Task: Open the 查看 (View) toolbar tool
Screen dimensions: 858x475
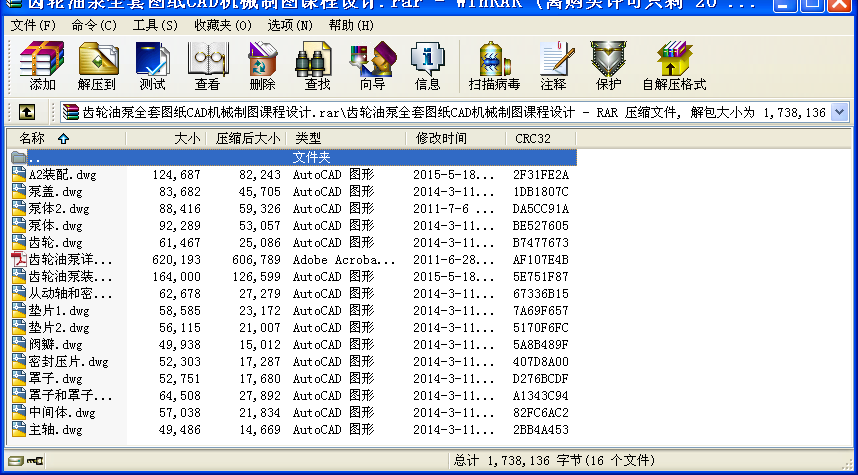Action: pos(208,66)
